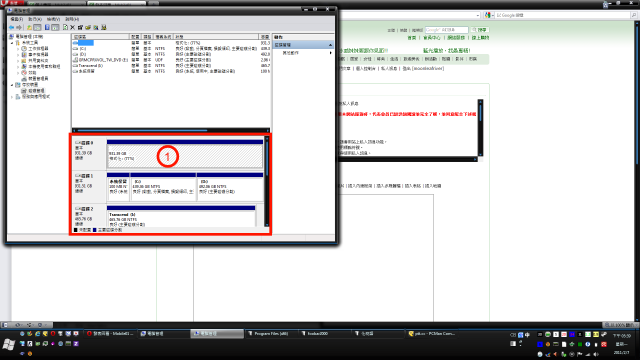640x360 pixels.
Task: Expand the 效能 tree node arrow
Action: point(18,73)
